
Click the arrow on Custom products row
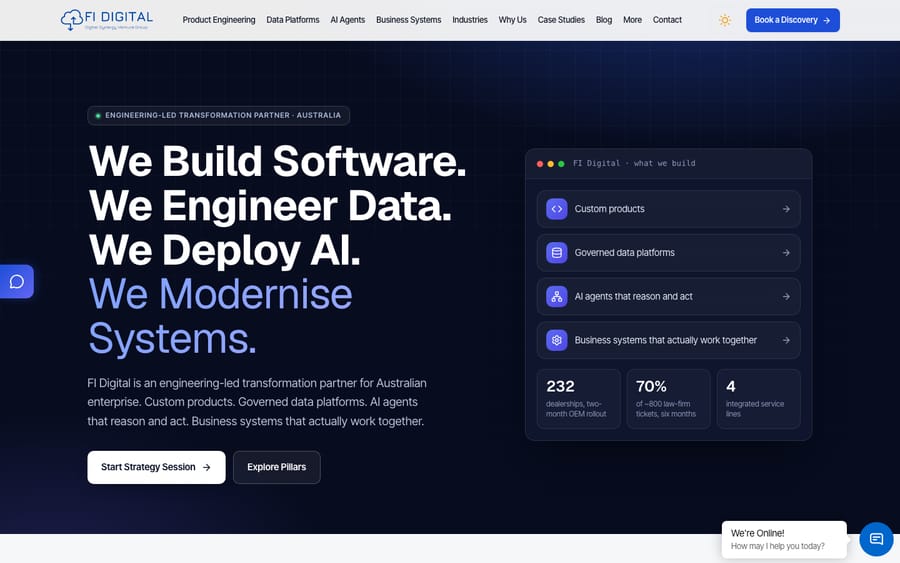(786, 209)
